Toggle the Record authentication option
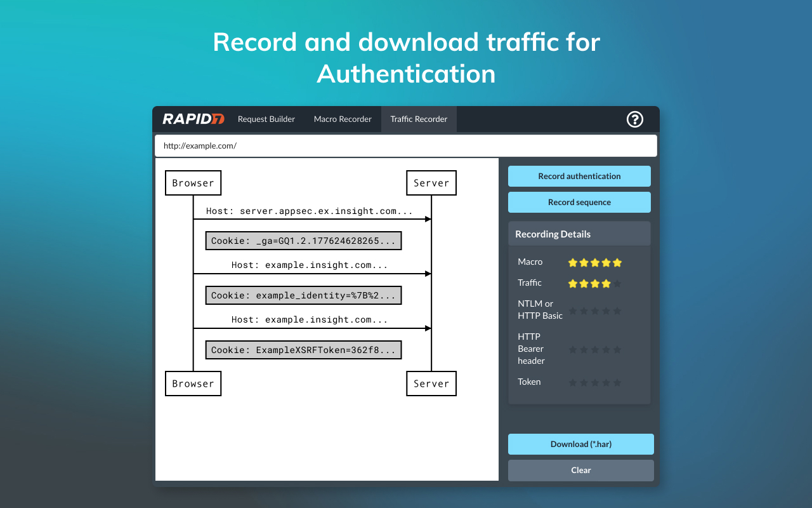 point(579,176)
